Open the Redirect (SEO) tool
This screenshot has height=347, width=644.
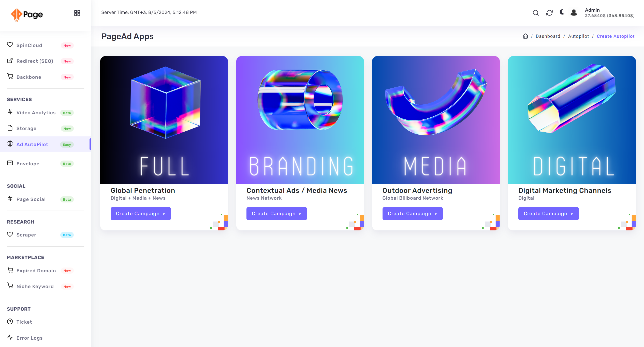pos(35,61)
